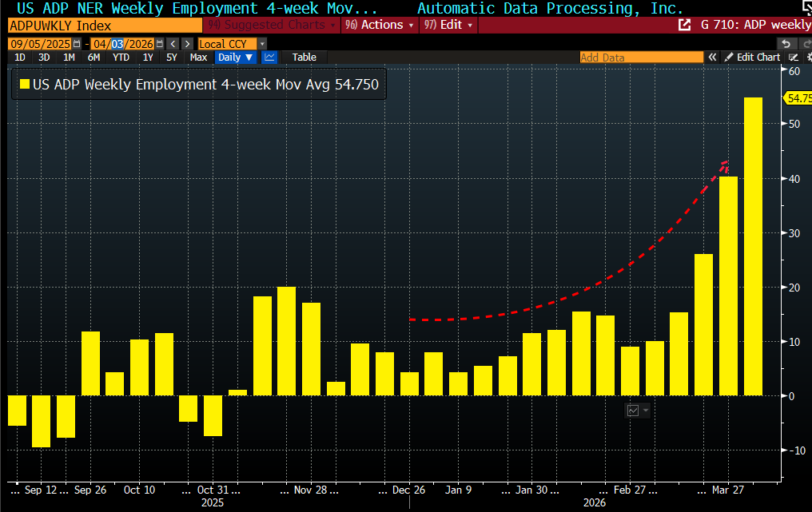Click the Edit Chart button
This screenshot has height=512, width=812.
click(x=752, y=58)
